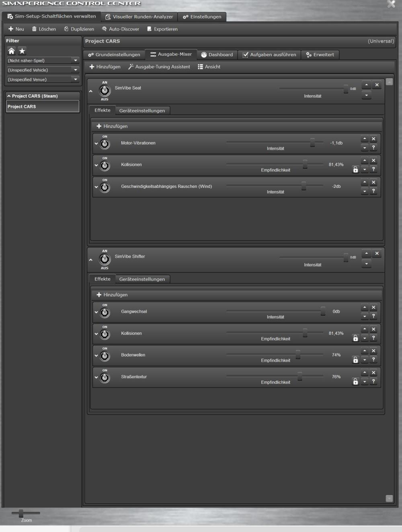Collapse the SimVibe Seat panel chevron
402x532 pixels.
point(91,91)
